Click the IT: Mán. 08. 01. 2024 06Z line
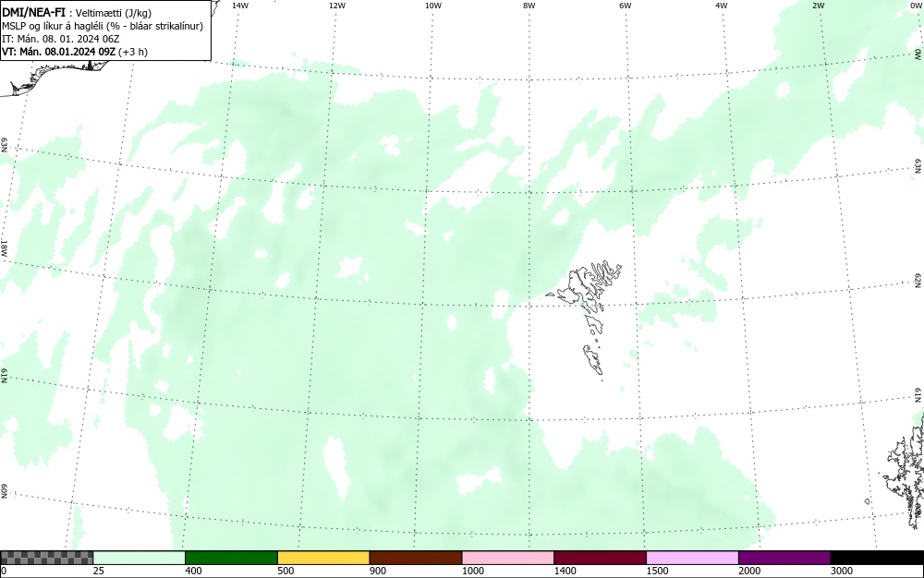 tap(61, 39)
